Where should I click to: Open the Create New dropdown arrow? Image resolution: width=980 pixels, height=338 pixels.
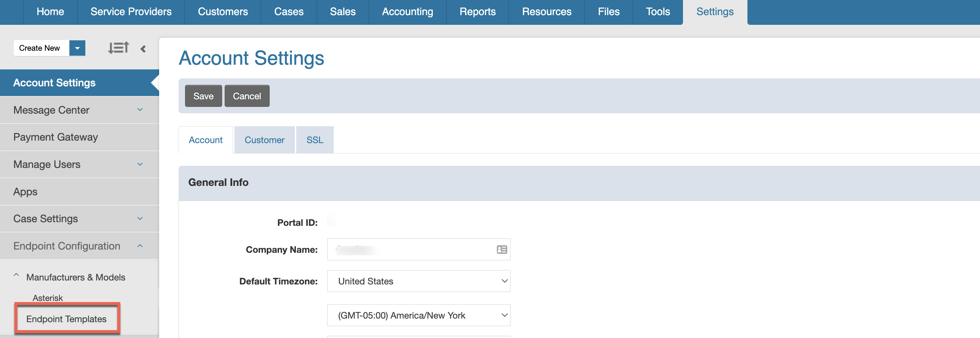coord(77,48)
